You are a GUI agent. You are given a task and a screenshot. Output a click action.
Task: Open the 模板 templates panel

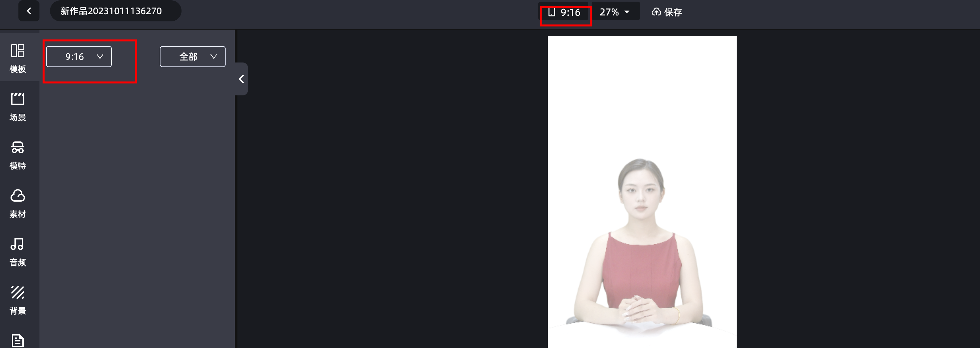click(x=18, y=58)
